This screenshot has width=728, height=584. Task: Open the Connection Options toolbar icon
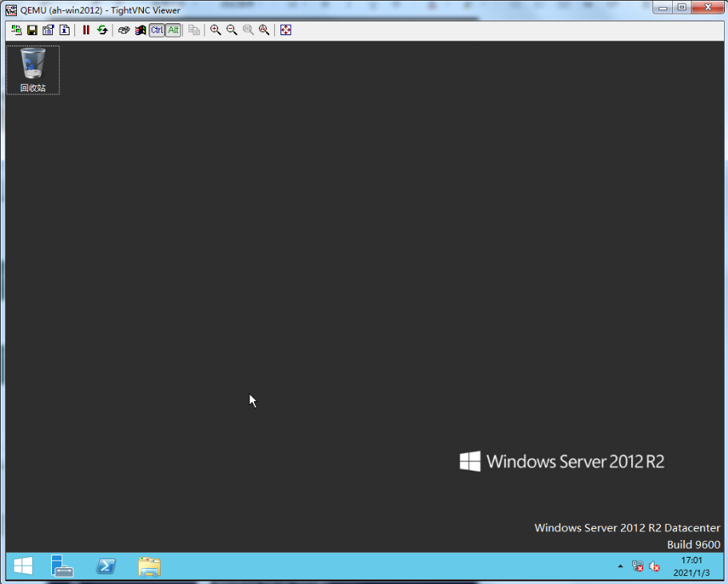point(48,30)
